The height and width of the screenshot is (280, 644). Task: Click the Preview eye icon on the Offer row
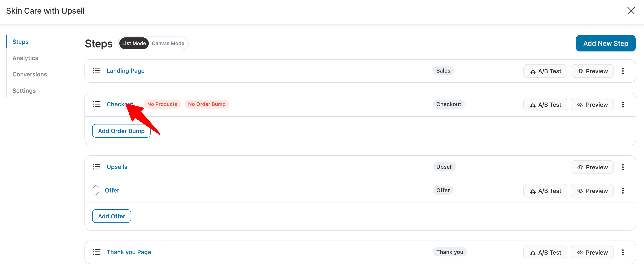pos(581,190)
